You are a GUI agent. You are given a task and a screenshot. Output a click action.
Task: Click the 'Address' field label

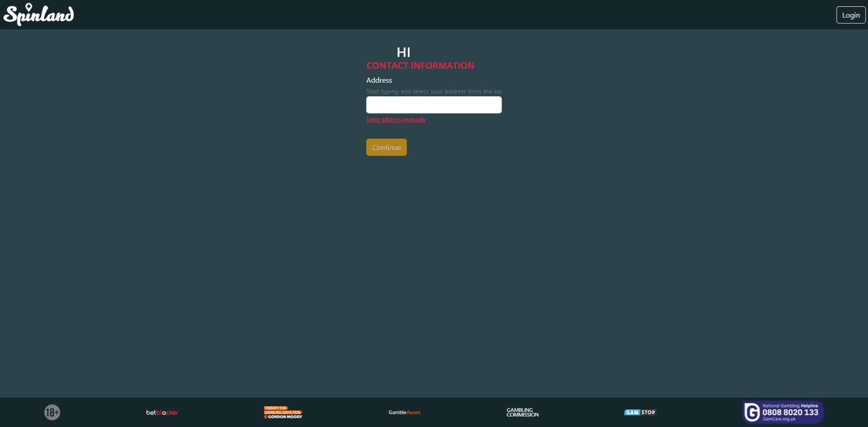[379, 80]
